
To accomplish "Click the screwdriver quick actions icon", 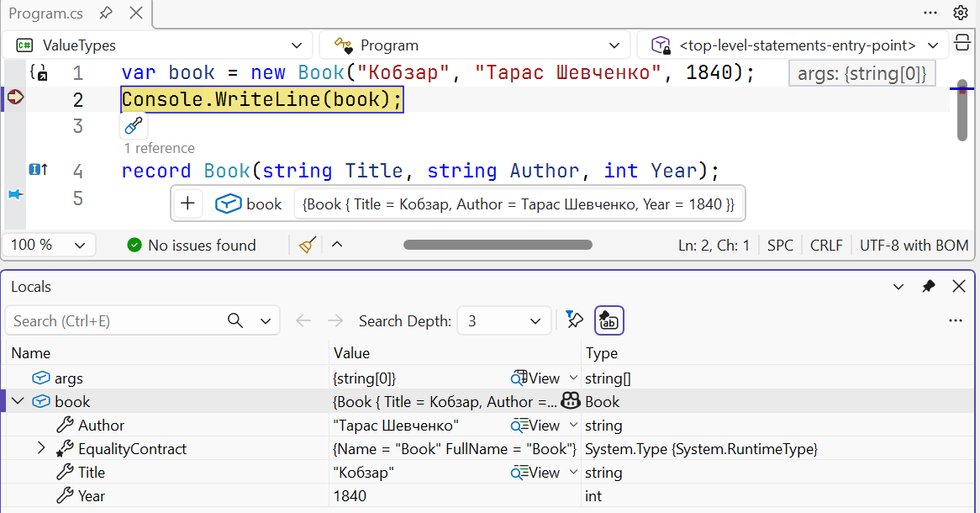I will tap(133, 126).
